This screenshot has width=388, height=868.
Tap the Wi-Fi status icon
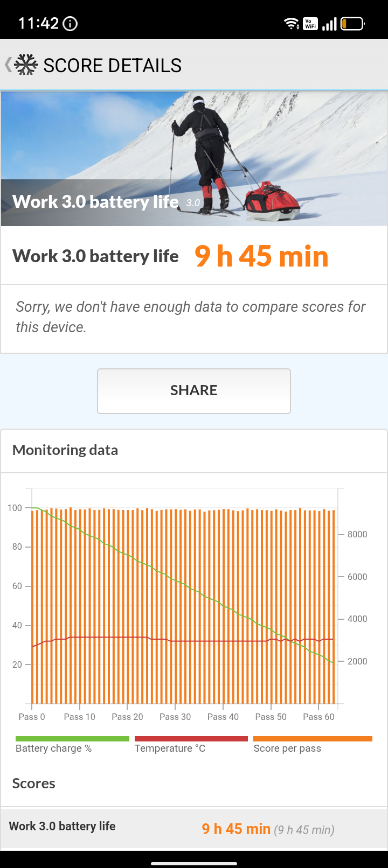pyautogui.click(x=292, y=24)
